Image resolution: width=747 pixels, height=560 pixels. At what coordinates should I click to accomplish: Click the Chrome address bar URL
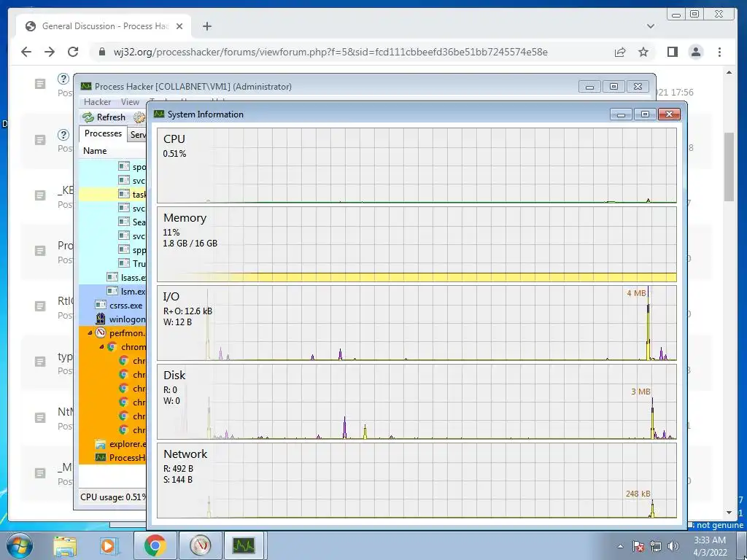pos(330,52)
